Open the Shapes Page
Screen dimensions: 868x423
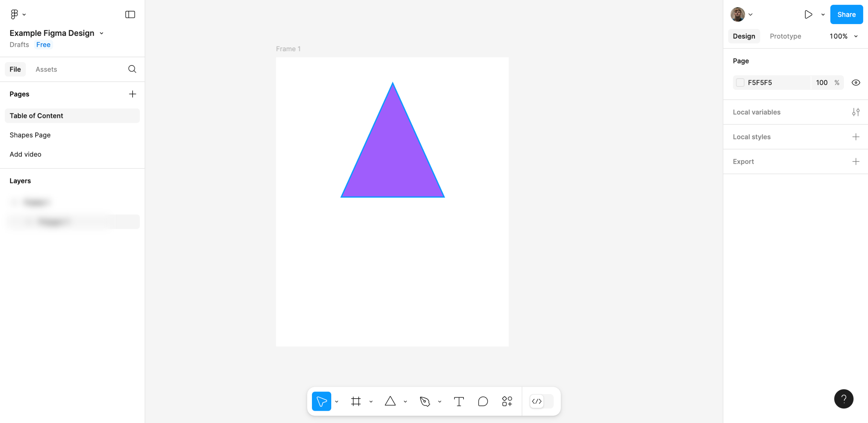tap(30, 135)
